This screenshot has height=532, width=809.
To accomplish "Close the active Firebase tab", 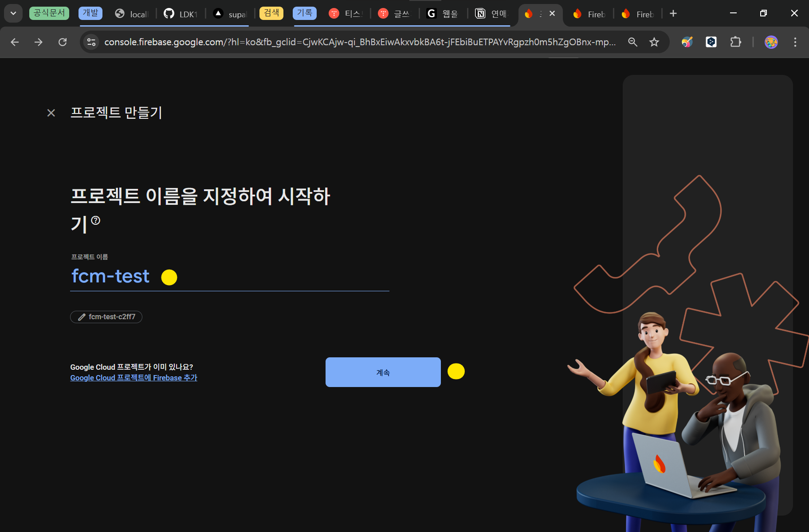I will [552, 13].
